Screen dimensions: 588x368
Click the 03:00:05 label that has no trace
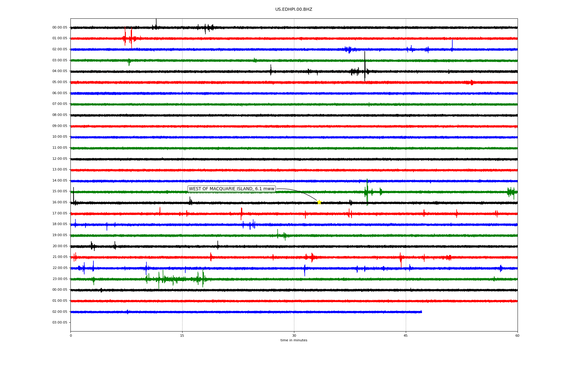(60, 323)
